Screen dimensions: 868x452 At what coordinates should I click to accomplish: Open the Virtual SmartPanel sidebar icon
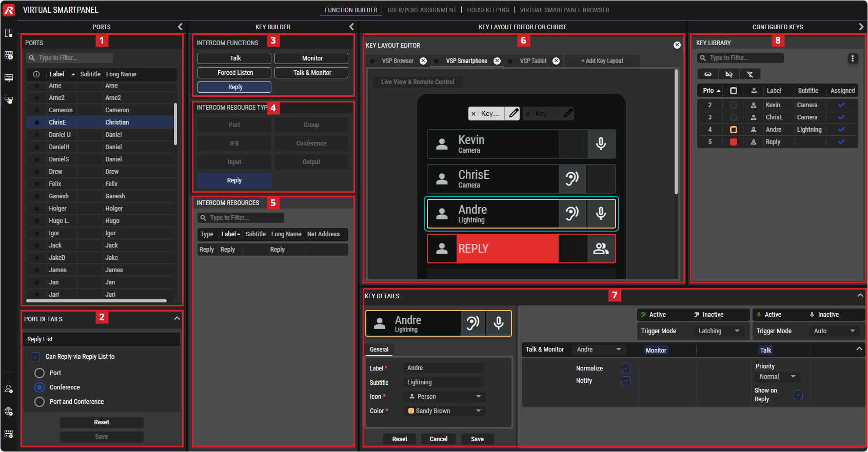[x=9, y=100]
